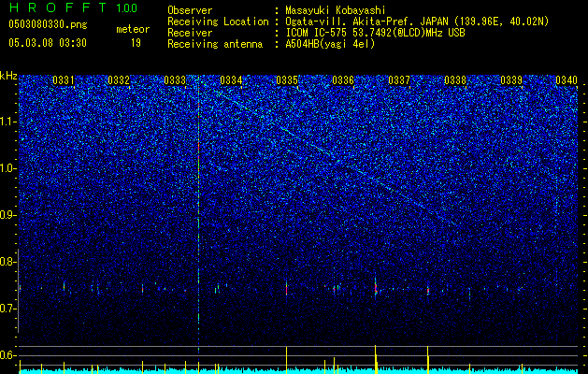This screenshot has height=374, width=588.
Task: Click the 0337 time marker
Action: coord(399,80)
